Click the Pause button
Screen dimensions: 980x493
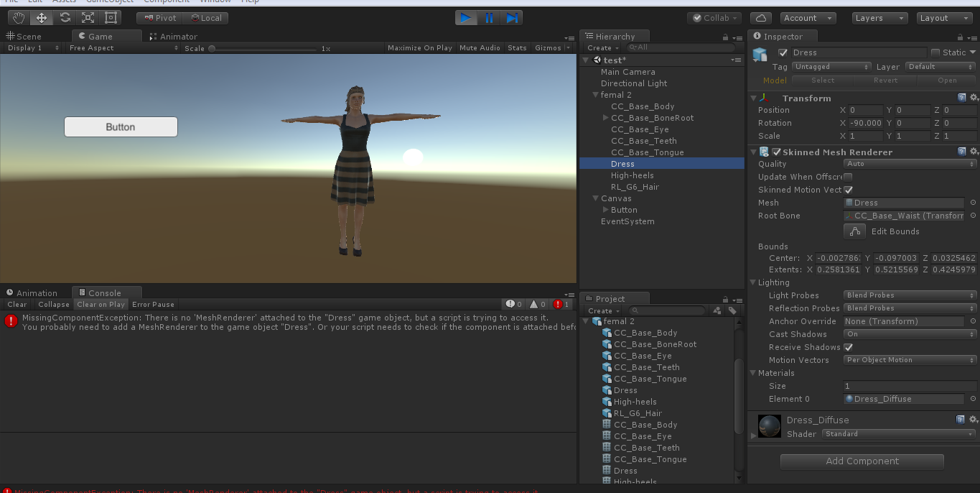tap(489, 18)
